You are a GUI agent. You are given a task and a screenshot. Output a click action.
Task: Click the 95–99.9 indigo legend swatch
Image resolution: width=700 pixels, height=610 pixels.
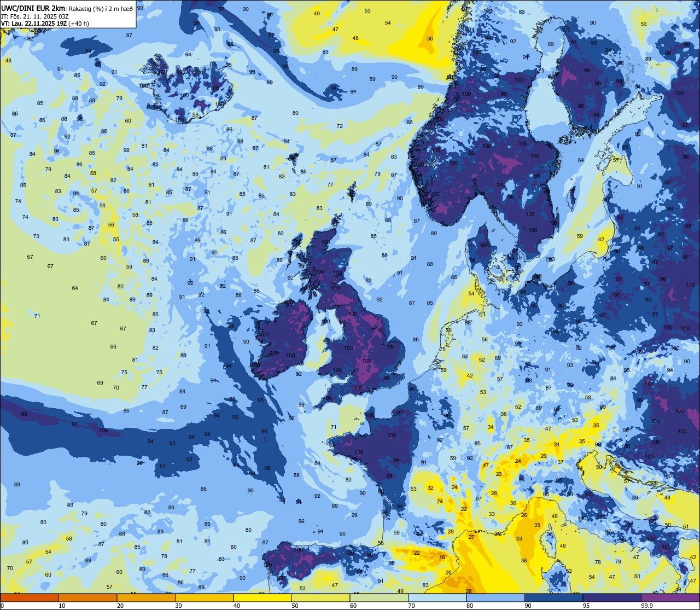coord(612,597)
